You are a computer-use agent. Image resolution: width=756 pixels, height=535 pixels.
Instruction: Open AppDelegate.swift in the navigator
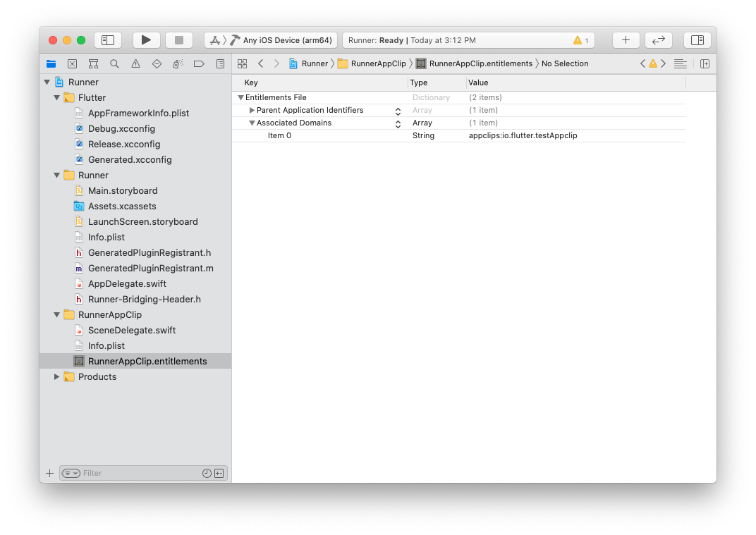tap(127, 283)
